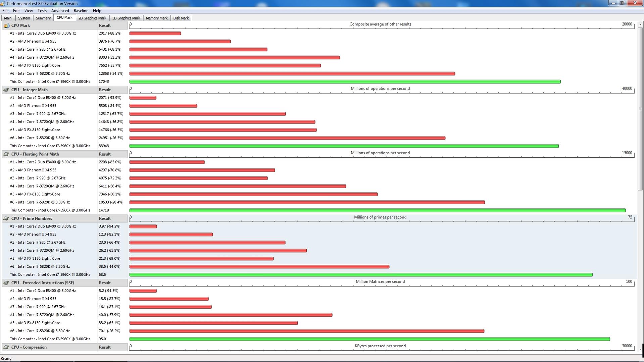
Task: Click the scroll down arrow of vertical scrollbar
Action: coord(640,349)
